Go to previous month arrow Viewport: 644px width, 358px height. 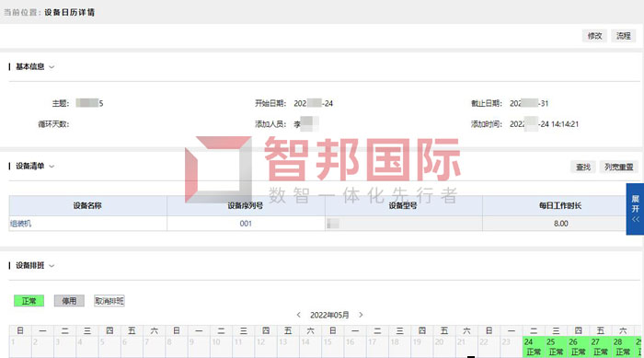[x=299, y=315]
